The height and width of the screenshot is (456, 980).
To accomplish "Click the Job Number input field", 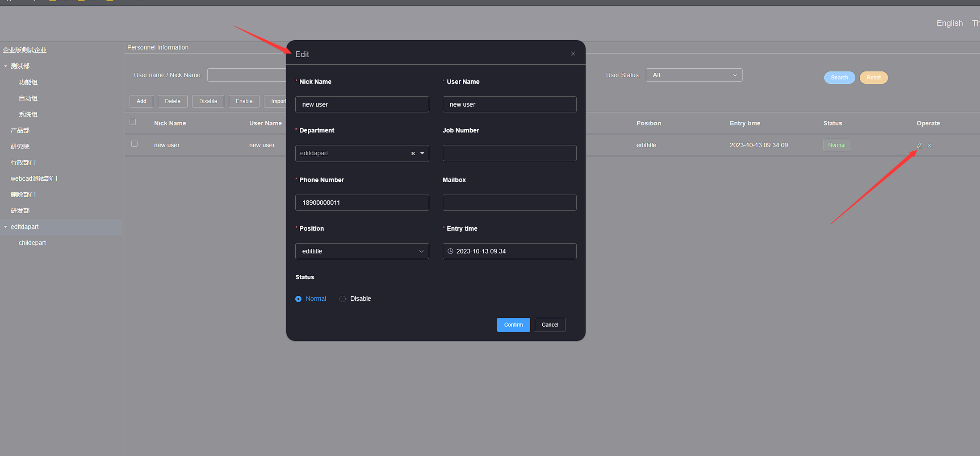I will pyautogui.click(x=510, y=153).
